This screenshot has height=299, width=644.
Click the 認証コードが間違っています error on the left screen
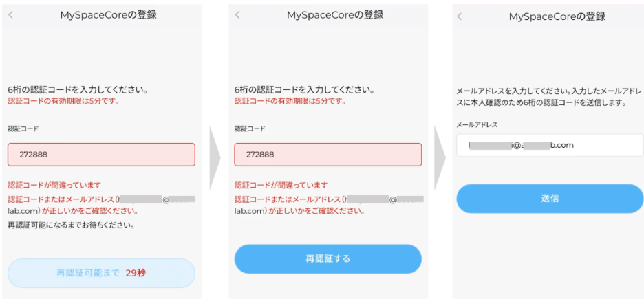(x=54, y=185)
